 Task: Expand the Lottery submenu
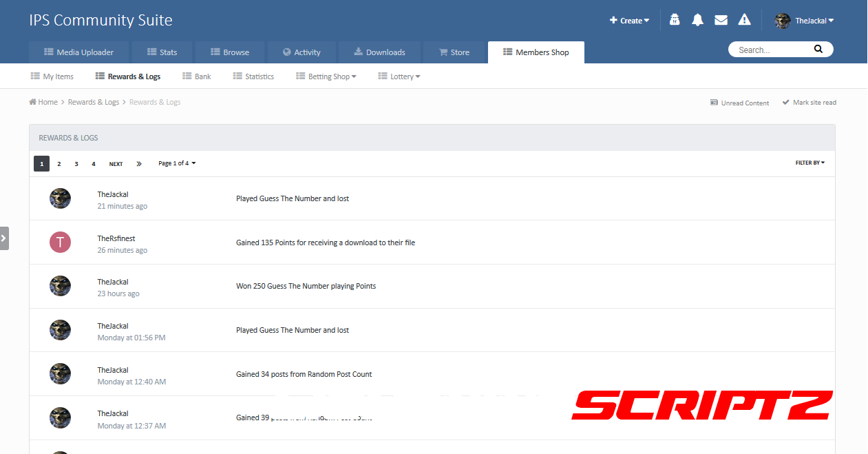pos(399,76)
